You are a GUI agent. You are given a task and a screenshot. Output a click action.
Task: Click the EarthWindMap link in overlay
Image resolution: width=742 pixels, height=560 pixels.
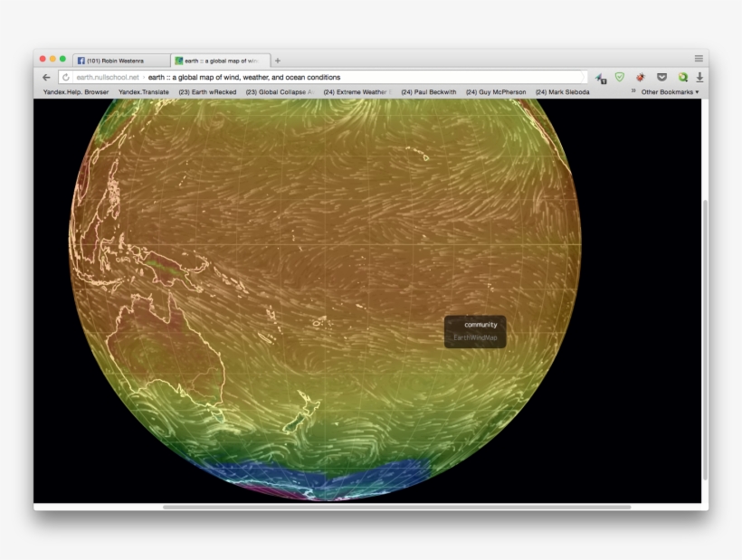click(475, 338)
